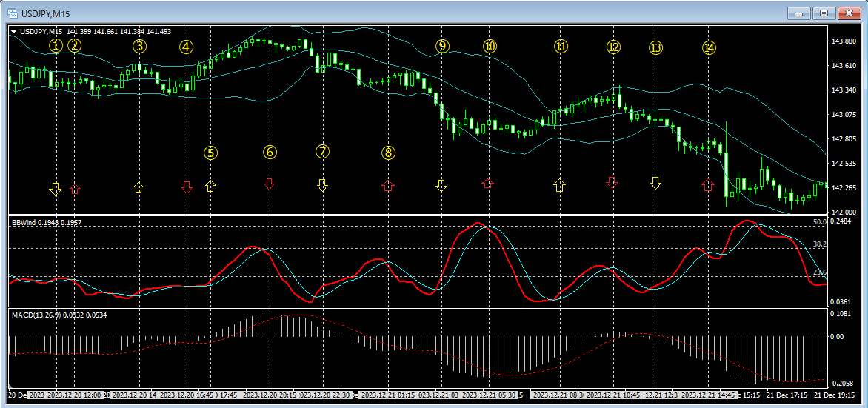Click the 2023.12.20 16:45 time label
Viewport: 868px width, 408px height.
[x=187, y=395]
